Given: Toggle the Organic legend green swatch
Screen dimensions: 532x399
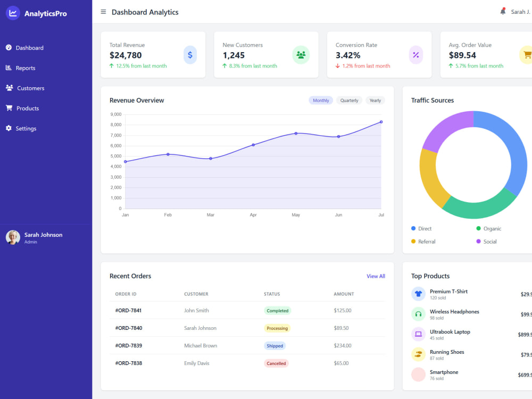Looking at the screenshot, I should coord(478,228).
